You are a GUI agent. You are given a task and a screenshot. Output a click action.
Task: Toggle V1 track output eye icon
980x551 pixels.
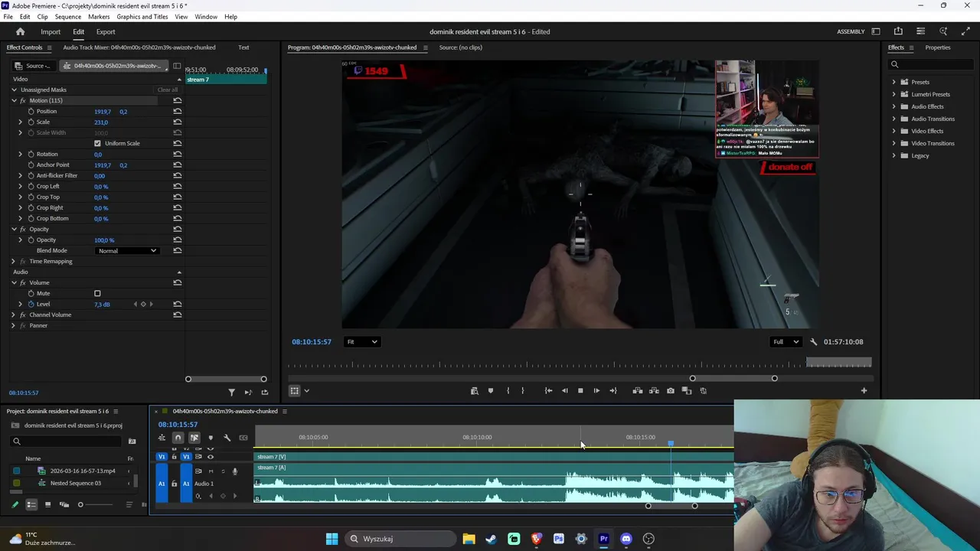click(211, 457)
